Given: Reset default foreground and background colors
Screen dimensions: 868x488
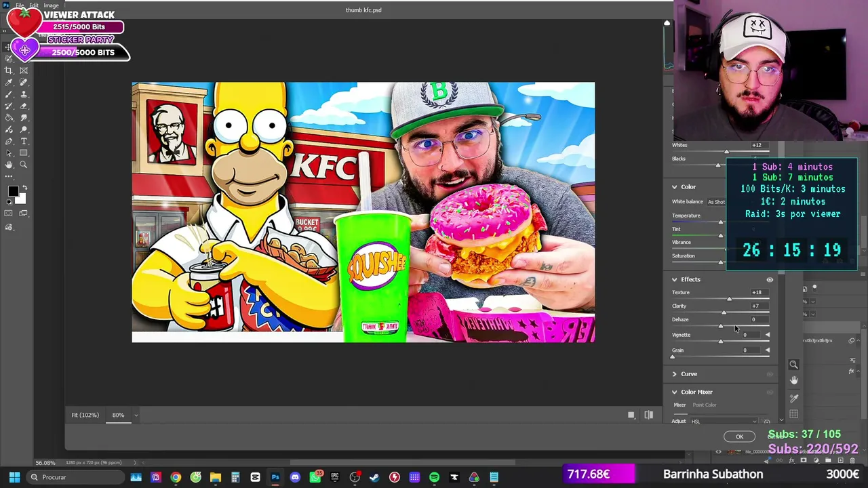Looking at the screenshot, I should click(x=9, y=203).
